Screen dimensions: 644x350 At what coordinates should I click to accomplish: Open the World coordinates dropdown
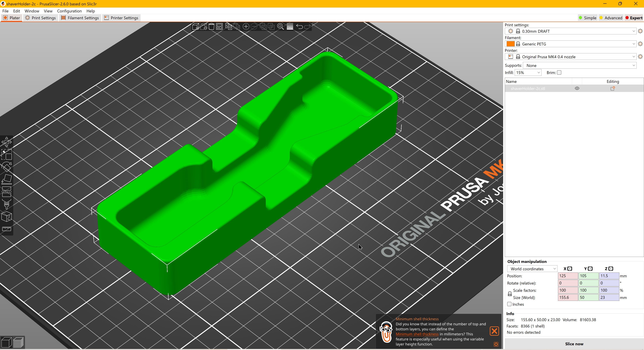coord(532,269)
